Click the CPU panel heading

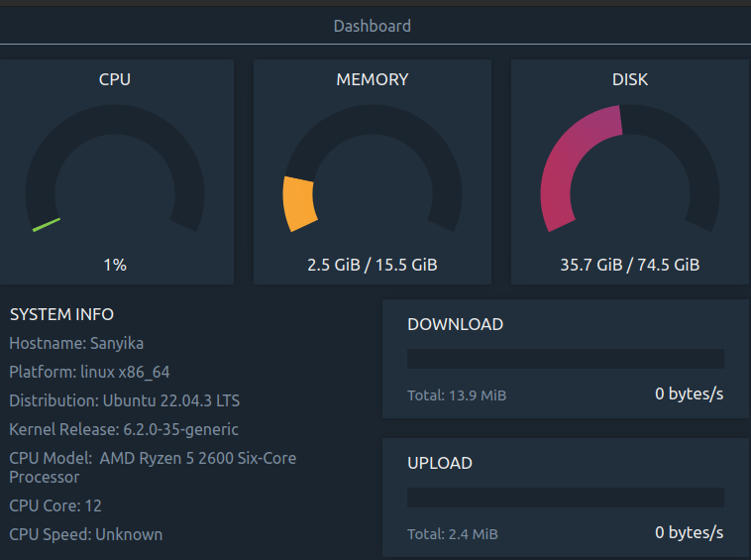[x=115, y=79]
